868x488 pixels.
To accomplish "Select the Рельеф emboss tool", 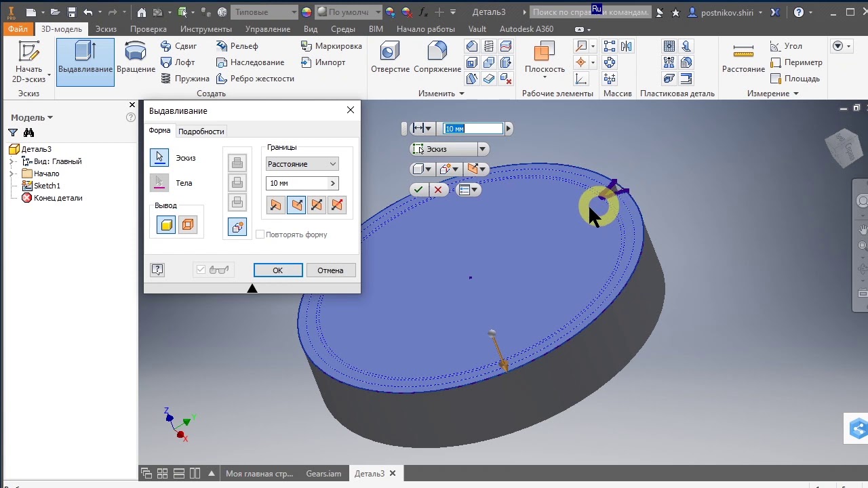I will (237, 46).
